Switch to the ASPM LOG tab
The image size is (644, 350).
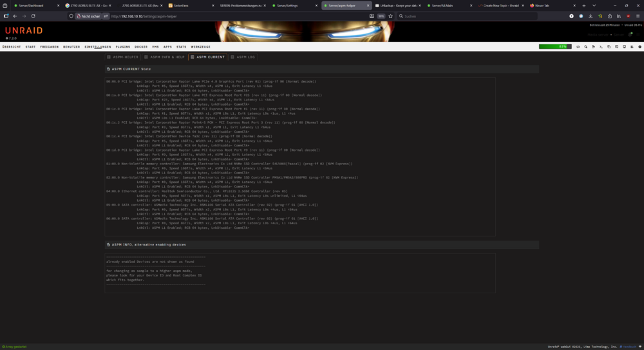tap(243, 57)
